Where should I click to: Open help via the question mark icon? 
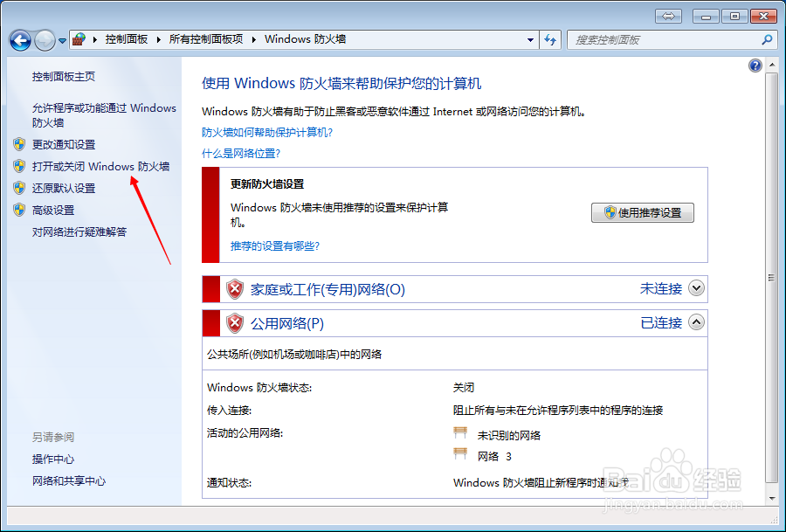(755, 66)
